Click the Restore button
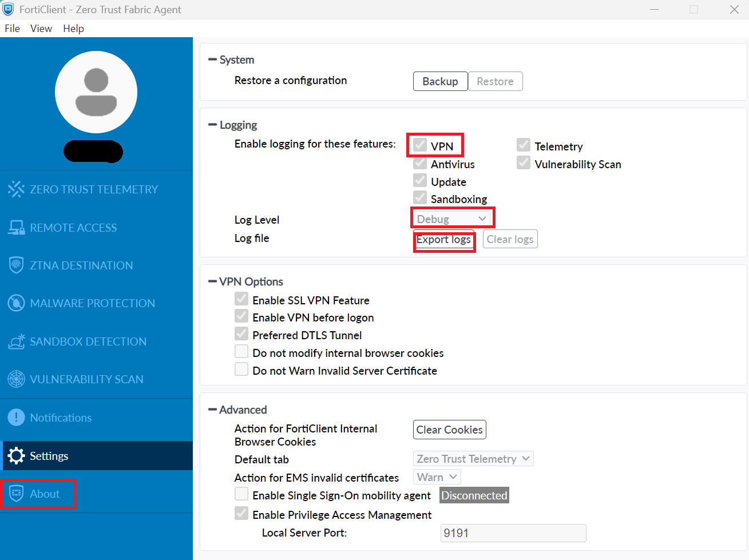Screen dimensions: 749x560 pos(495,81)
